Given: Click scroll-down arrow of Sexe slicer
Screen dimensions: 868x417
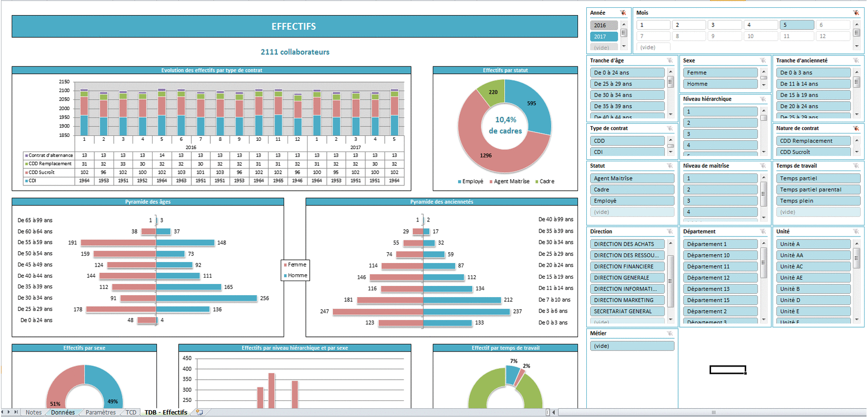Looking at the screenshot, I should 763,85.
